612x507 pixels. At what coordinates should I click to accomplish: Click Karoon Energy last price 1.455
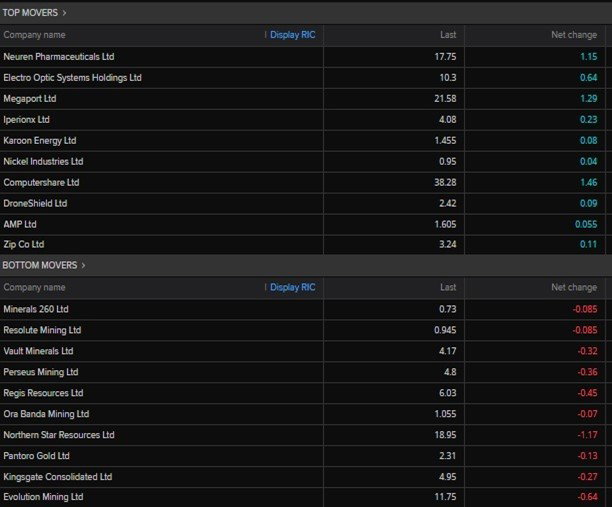(445, 141)
